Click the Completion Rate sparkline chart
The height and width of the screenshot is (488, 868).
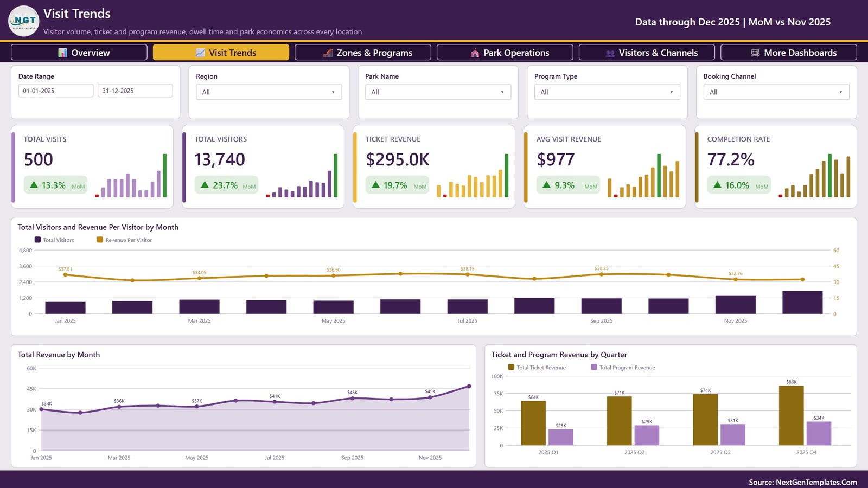coord(814,176)
